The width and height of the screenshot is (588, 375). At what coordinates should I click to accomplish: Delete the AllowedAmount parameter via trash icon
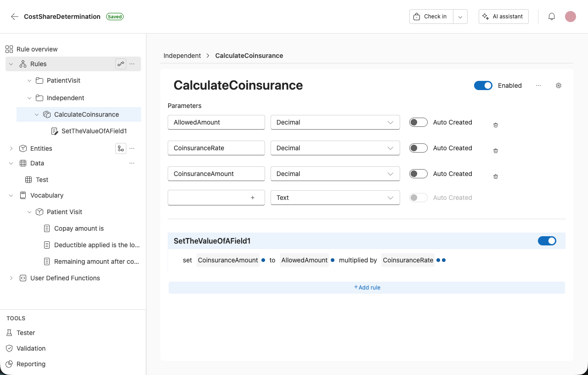[495, 125]
